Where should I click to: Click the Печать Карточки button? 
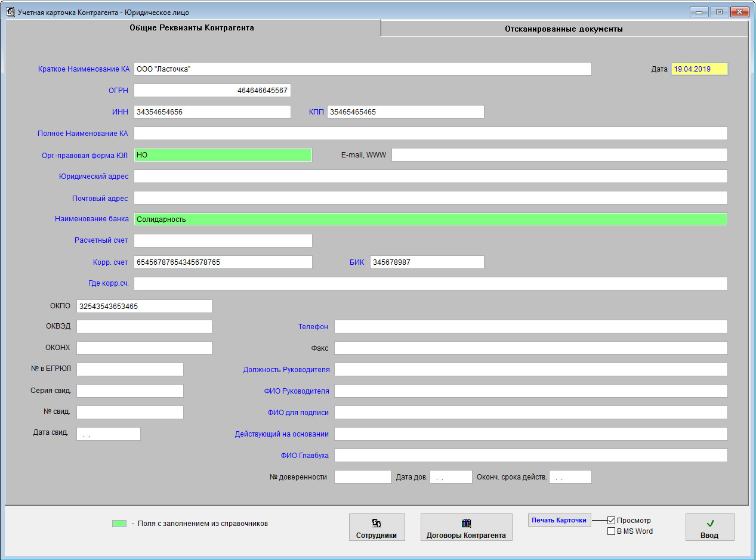point(559,521)
